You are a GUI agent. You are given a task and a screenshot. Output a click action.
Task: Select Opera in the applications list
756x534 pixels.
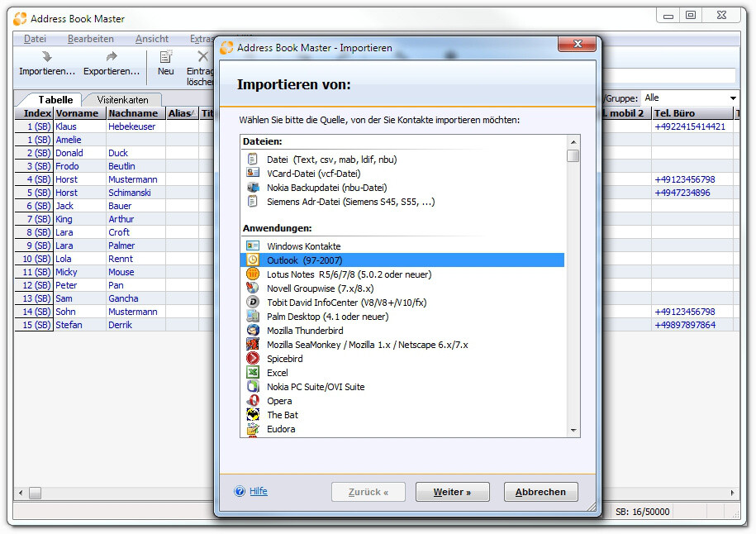[279, 400]
